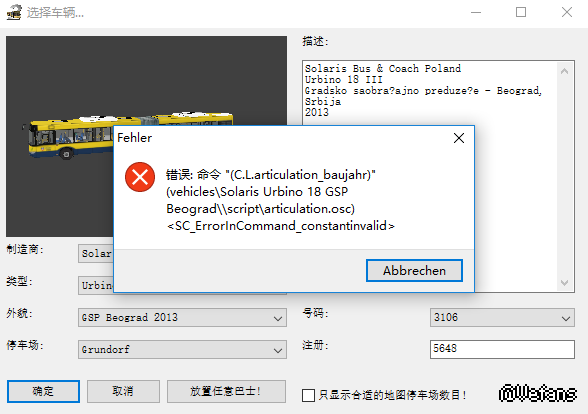Click the OMSI app icon in title bar
Screen dimensions: 588x414
click(x=14, y=12)
